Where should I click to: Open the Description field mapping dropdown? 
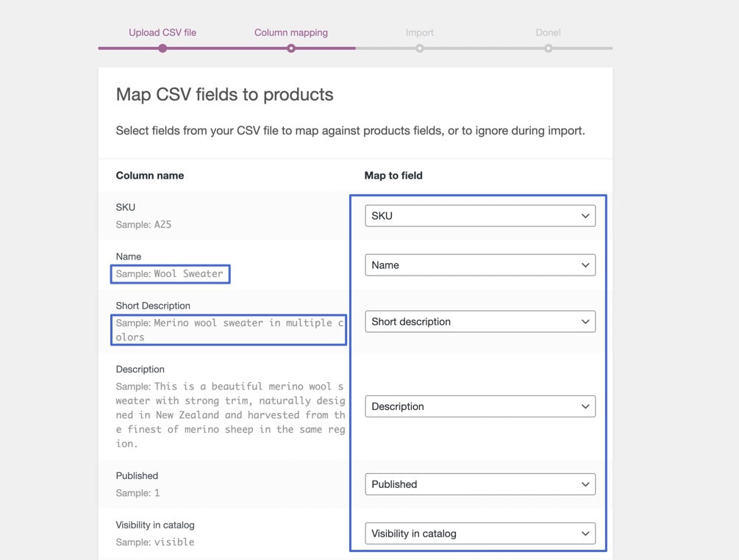[479, 406]
